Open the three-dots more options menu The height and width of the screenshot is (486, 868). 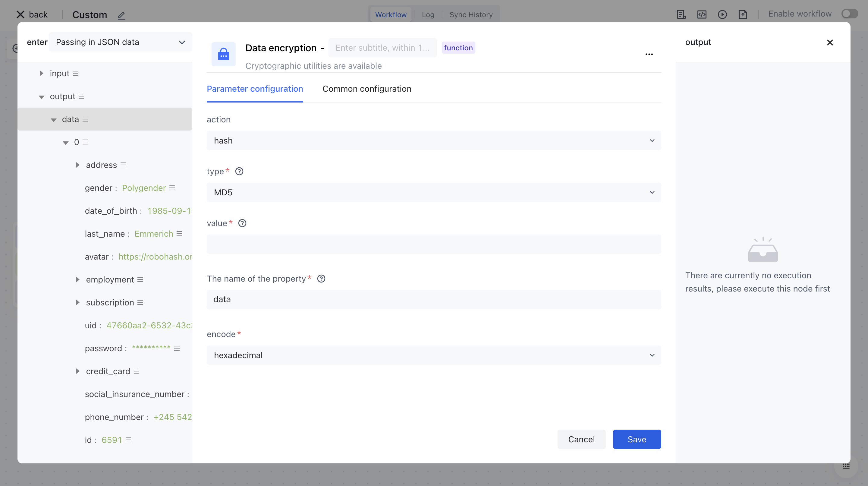(x=649, y=54)
